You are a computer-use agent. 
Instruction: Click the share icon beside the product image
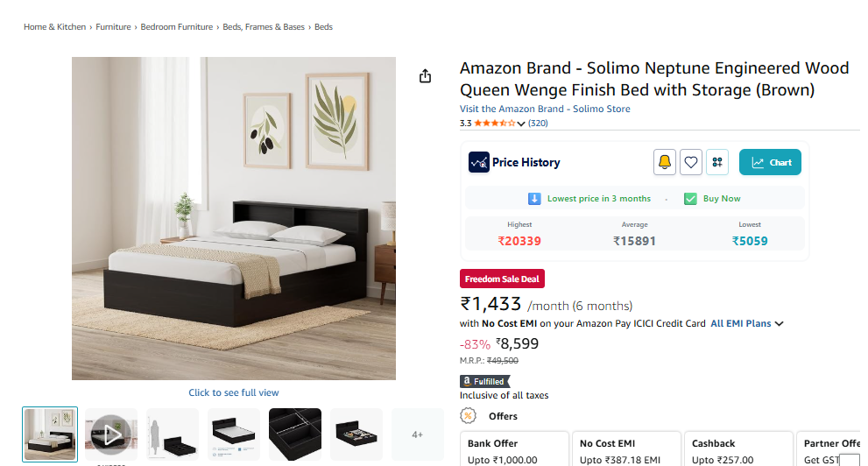[x=425, y=76]
